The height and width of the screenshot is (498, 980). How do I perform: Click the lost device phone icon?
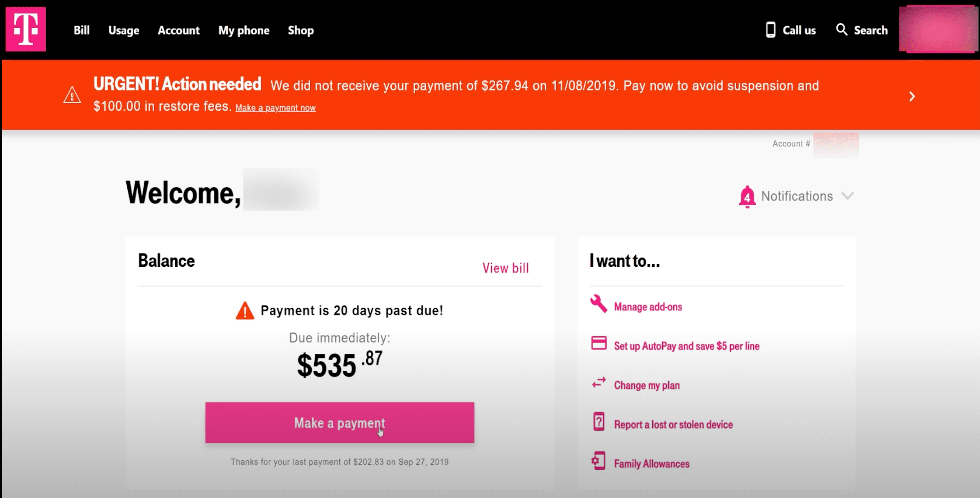point(598,422)
